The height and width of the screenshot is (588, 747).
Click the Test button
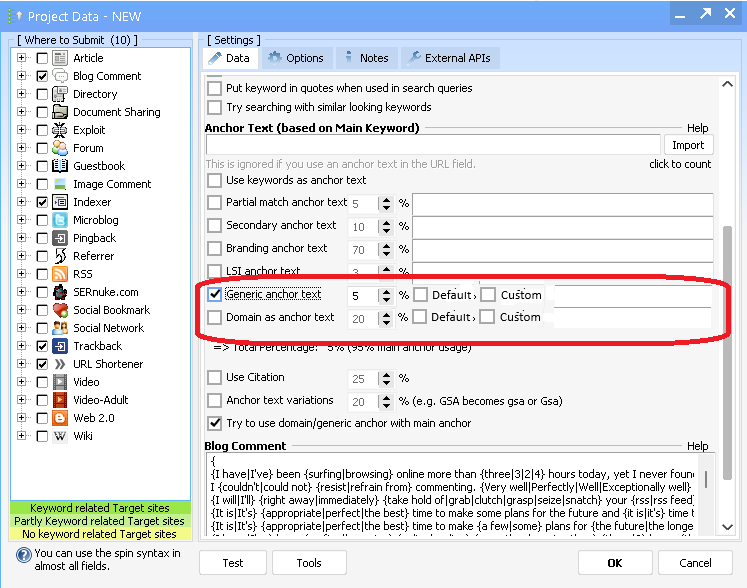(233, 563)
